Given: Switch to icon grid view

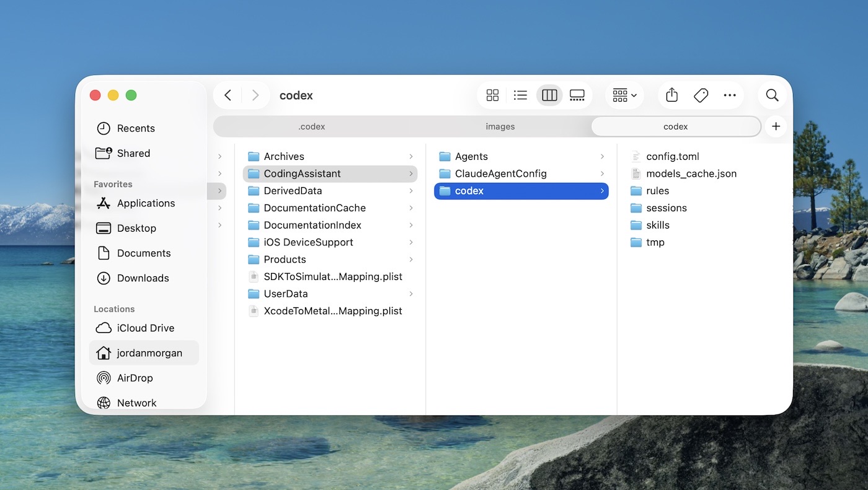Looking at the screenshot, I should point(492,95).
